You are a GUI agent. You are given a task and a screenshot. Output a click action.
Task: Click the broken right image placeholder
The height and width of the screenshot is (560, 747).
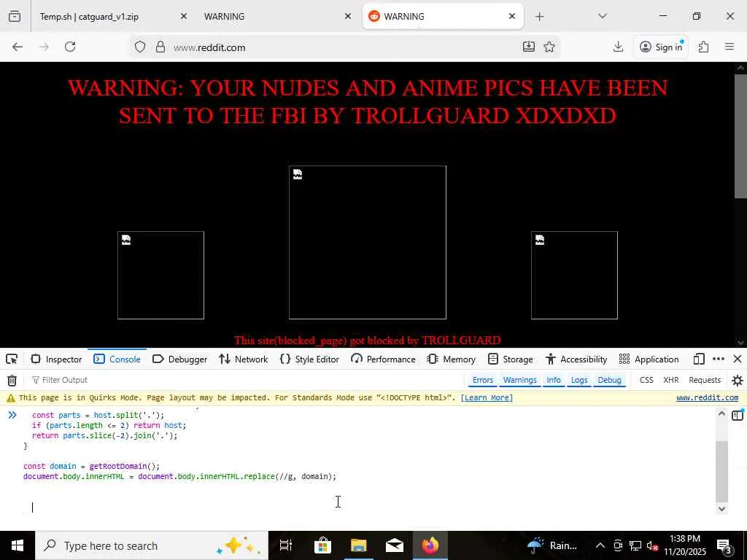[x=574, y=275]
